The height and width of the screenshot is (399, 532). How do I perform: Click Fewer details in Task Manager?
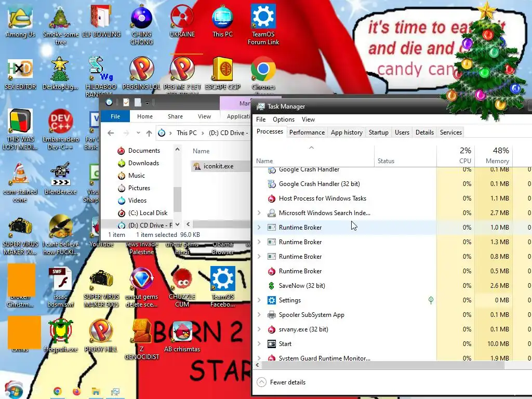click(281, 382)
